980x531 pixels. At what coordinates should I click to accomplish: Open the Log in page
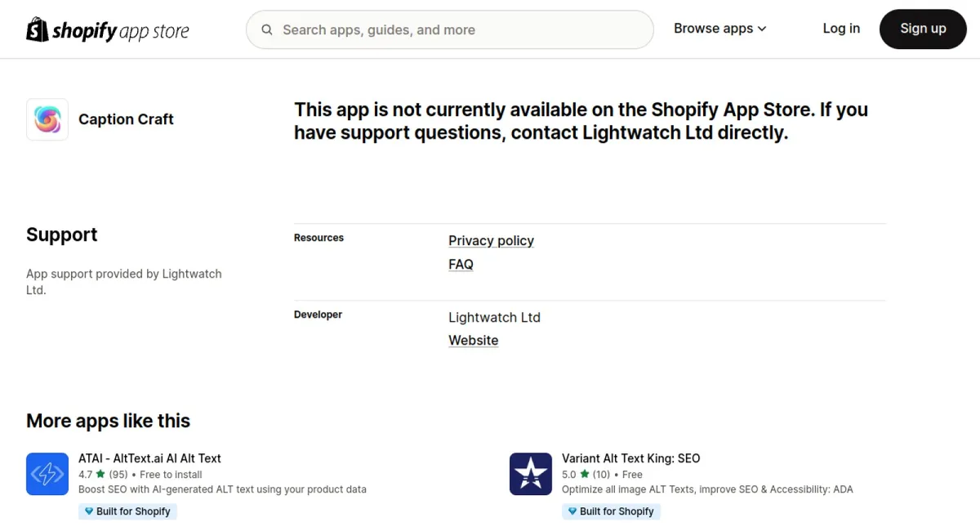pyautogui.click(x=841, y=29)
